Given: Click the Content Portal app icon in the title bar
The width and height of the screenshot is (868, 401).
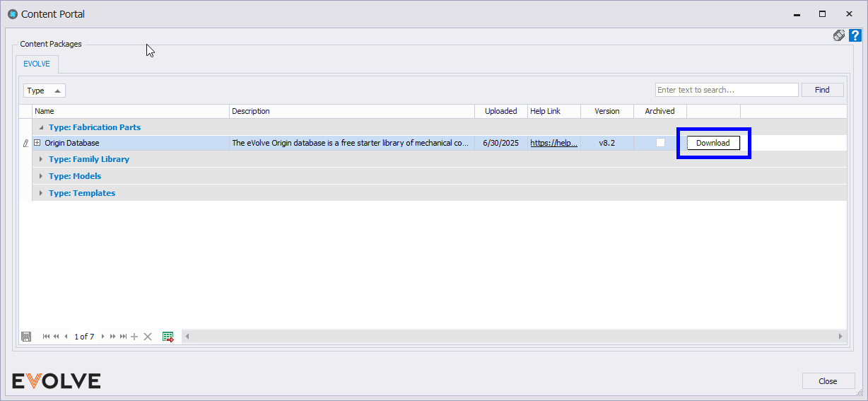Looking at the screenshot, I should click(12, 13).
